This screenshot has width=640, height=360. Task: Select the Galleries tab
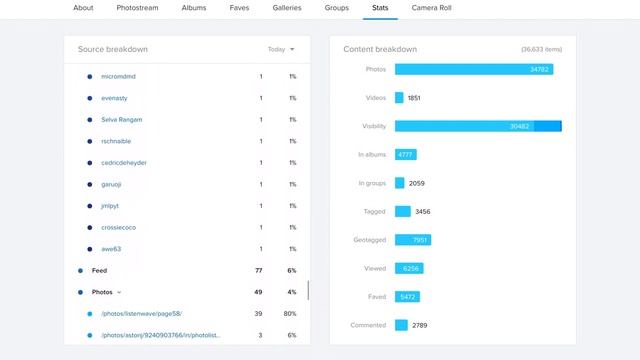click(x=287, y=8)
